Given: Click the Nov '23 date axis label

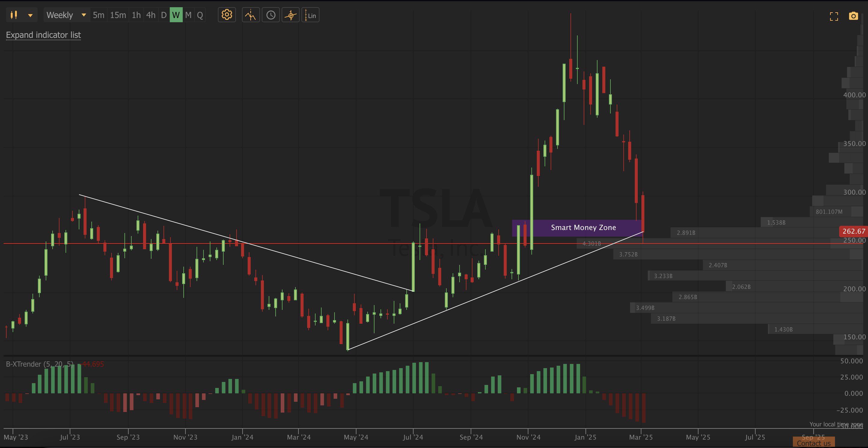Looking at the screenshot, I should click(185, 437).
